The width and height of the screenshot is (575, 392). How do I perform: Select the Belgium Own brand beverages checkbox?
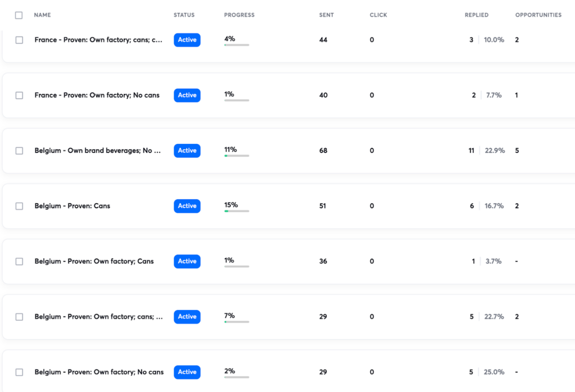19,151
